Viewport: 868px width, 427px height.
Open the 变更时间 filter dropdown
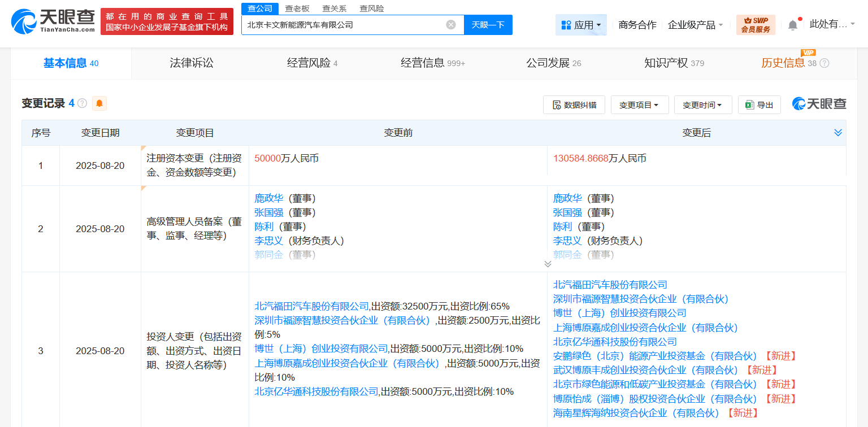(x=703, y=104)
